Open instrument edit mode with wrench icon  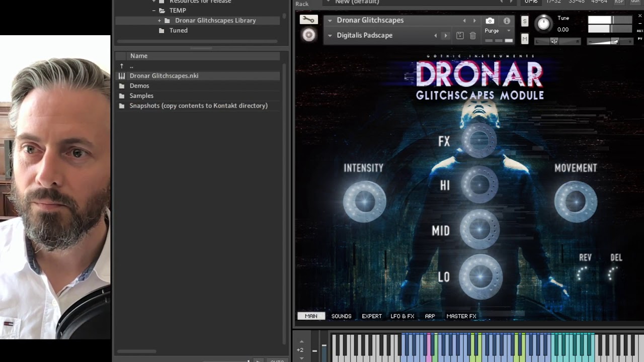pos(308,20)
